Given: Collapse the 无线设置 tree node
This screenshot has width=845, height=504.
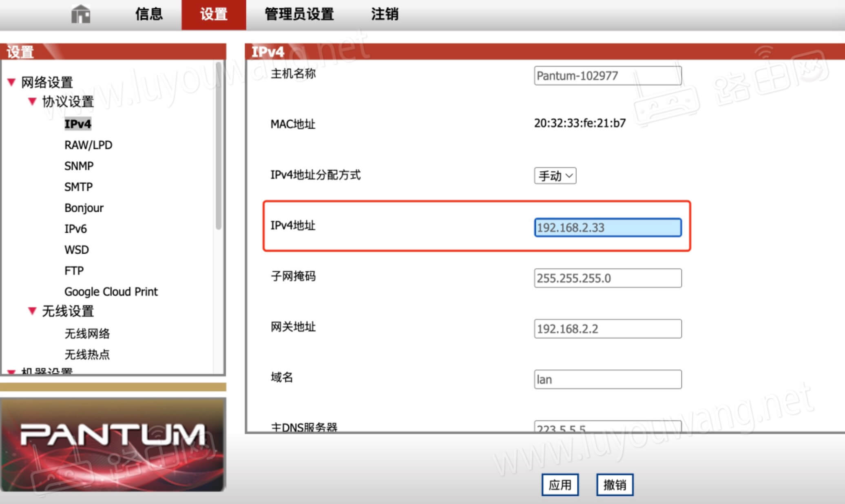Looking at the screenshot, I should point(32,311).
